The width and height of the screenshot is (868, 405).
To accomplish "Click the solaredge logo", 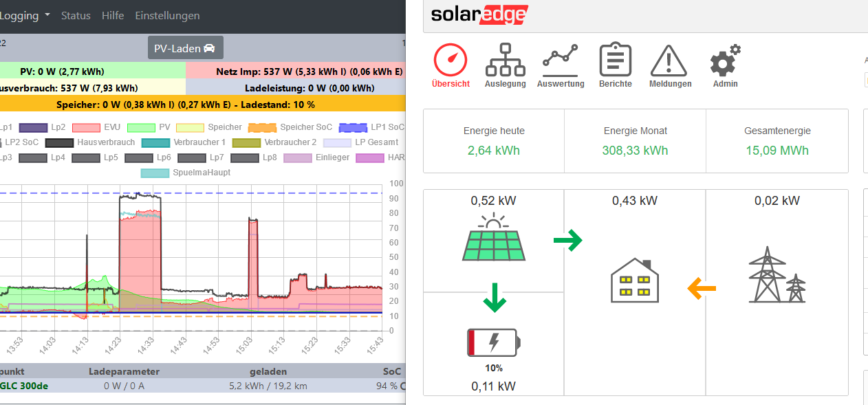I will tap(479, 15).
